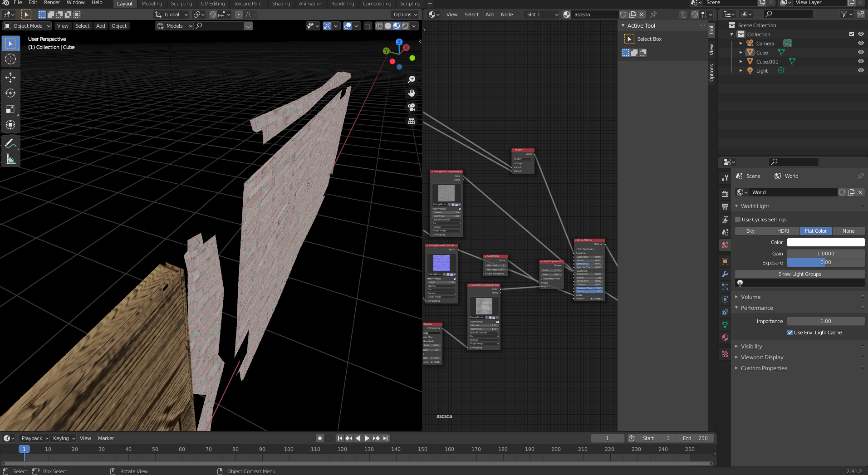Expand the Volume panel
The image size is (868, 475).
pos(750,297)
